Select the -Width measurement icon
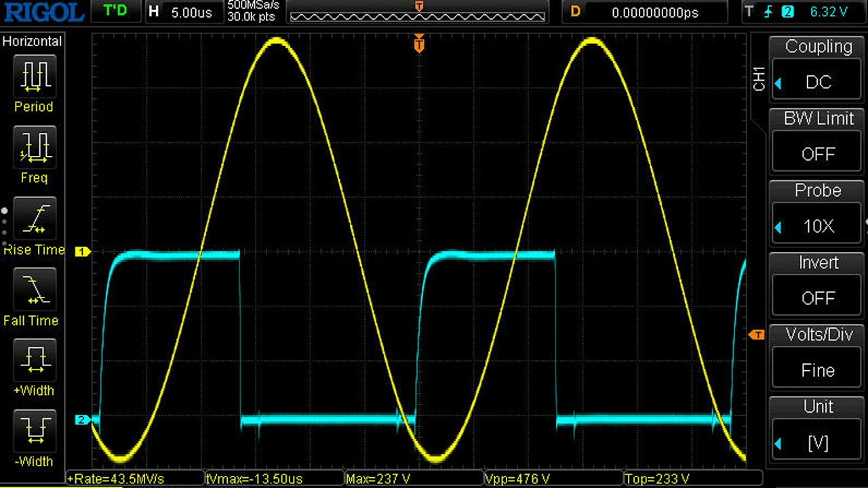This screenshot has width=868, height=488. pyautogui.click(x=35, y=431)
